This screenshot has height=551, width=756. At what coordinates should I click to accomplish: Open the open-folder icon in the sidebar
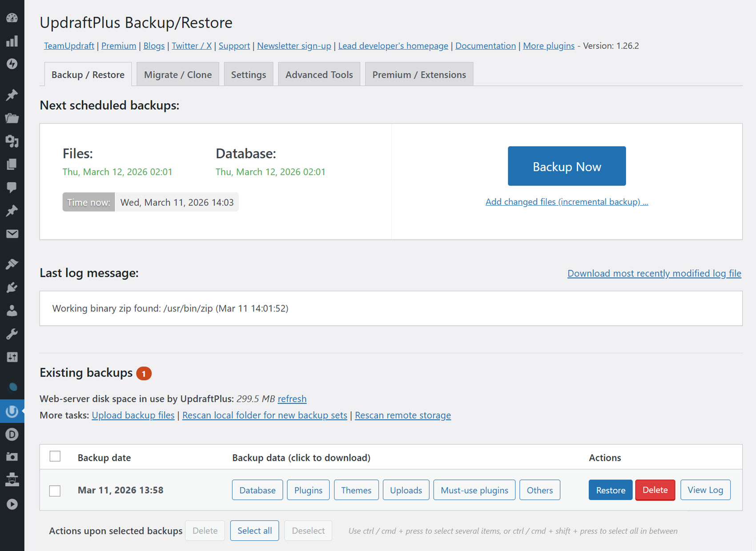12,118
